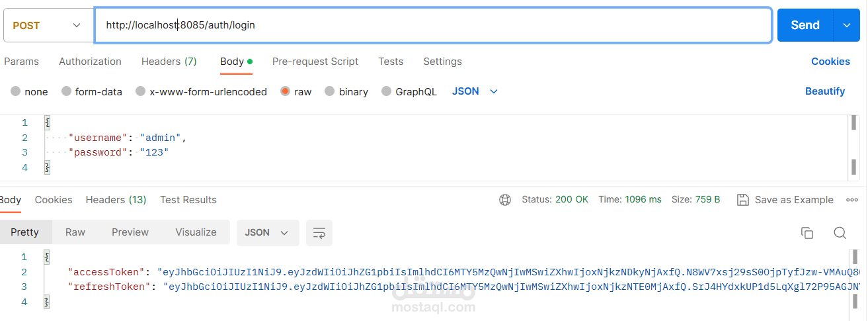
Task: Click the Beautify link
Action: (825, 91)
